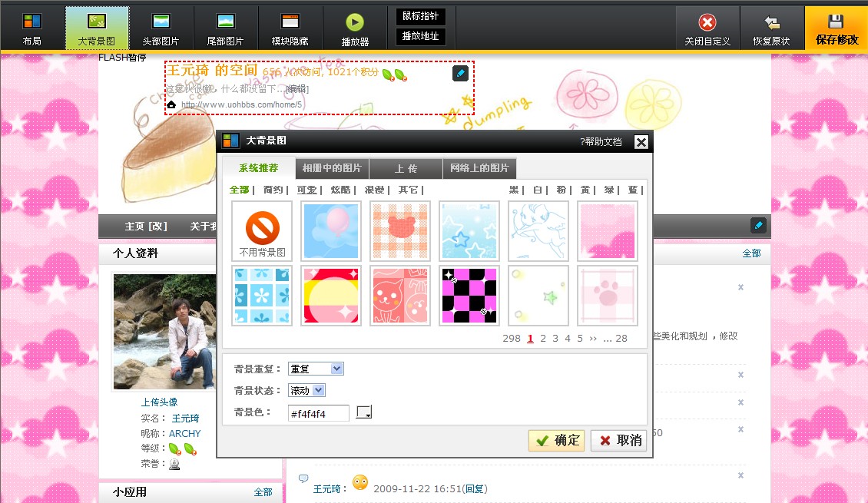
Task: Choose the pink clouds background thumbnail
Action: pos(608,230)
